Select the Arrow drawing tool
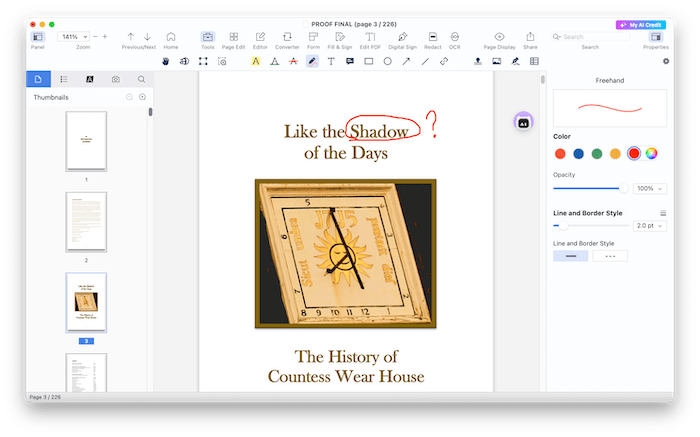The image size is (700, 437). click(x=406, y=61)
